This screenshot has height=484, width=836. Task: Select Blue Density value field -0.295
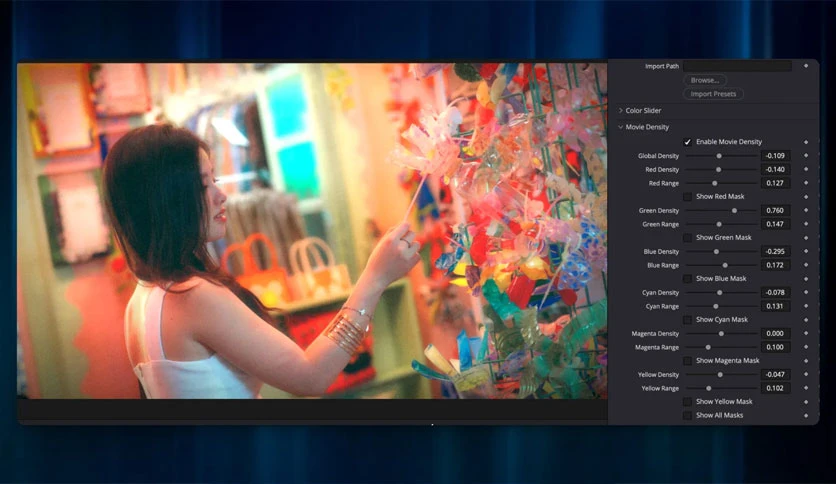pyautogui.click(x=775, y=251)
